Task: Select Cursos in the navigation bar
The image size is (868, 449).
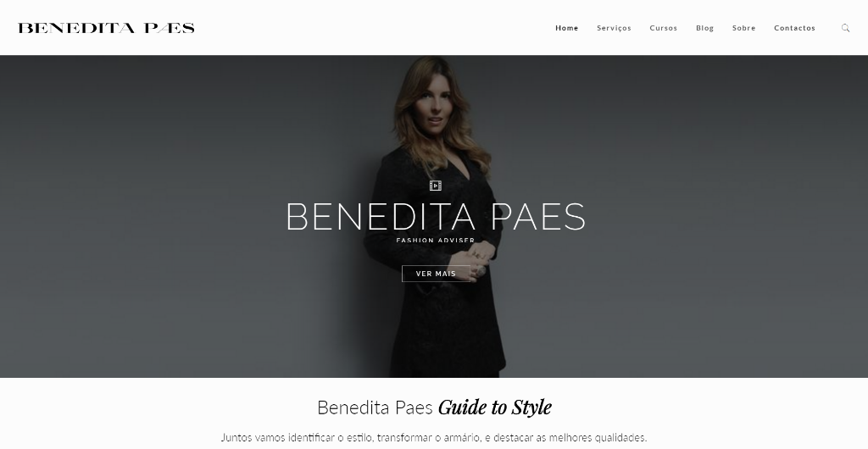Action: [663, 28]
